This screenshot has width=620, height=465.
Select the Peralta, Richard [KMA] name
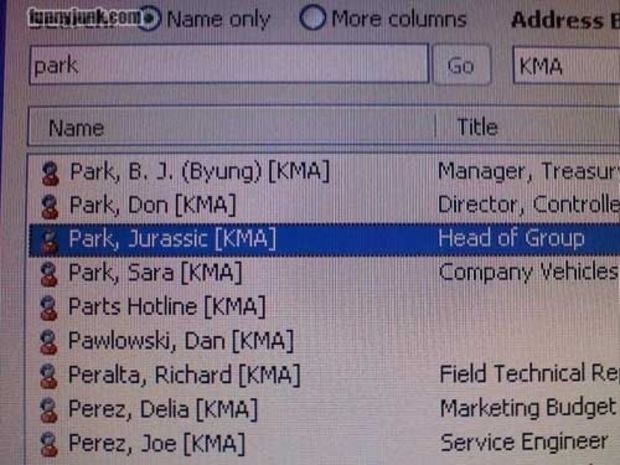[x=183, y=375]
